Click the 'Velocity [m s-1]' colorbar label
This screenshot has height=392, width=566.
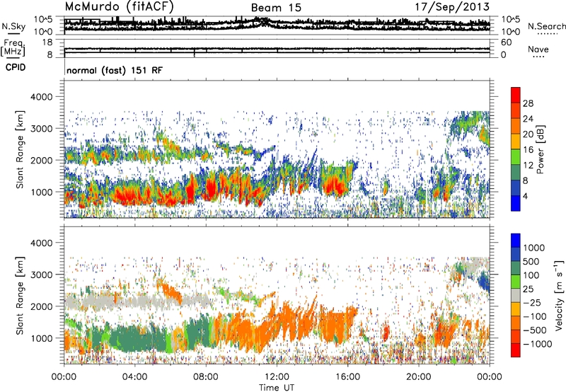point(559,294)
